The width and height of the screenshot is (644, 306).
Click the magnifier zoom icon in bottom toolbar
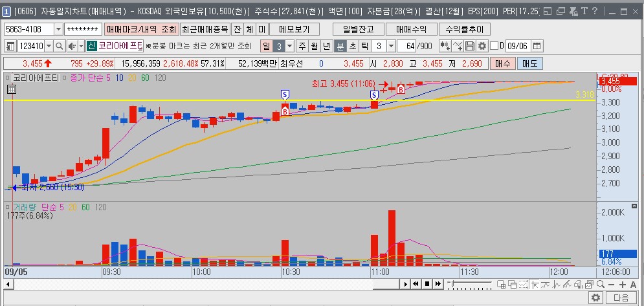click(x=600, y=284)
